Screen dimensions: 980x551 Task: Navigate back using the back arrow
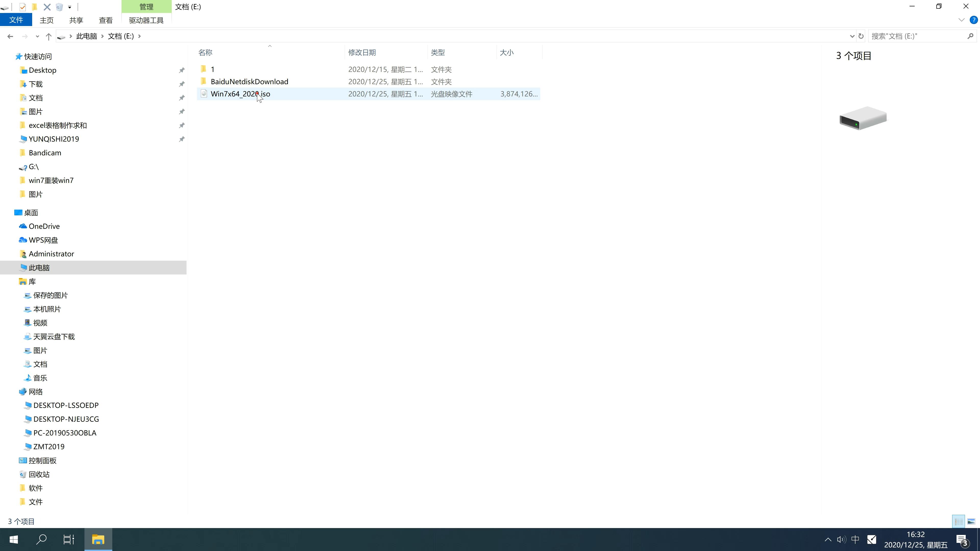pyautogui.click(x=9, y=36)
